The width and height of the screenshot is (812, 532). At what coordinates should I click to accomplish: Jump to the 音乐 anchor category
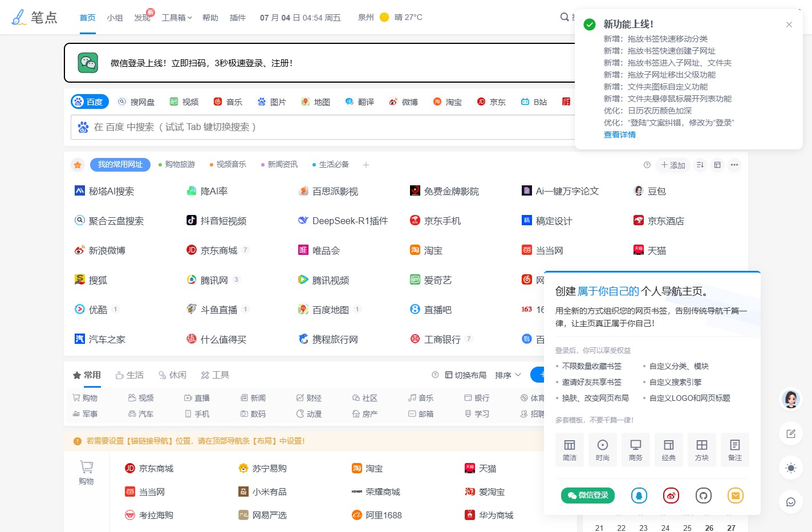(421, 398)
